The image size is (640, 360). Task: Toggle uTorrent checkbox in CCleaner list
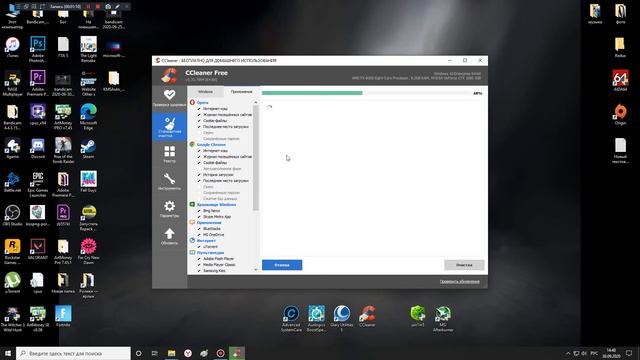pyautogui.click(x=199, y=247)
